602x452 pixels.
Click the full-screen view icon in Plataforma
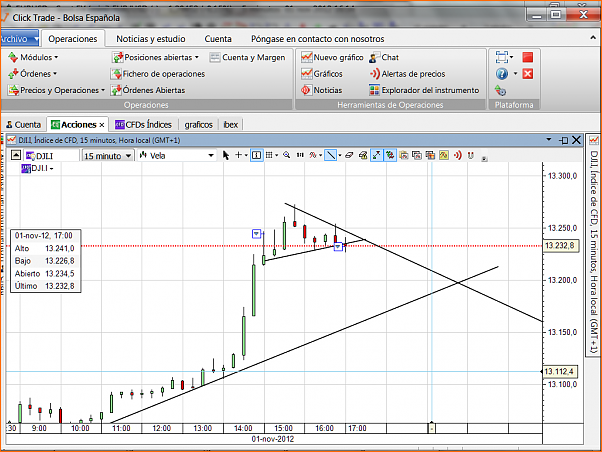pos(501,57)
